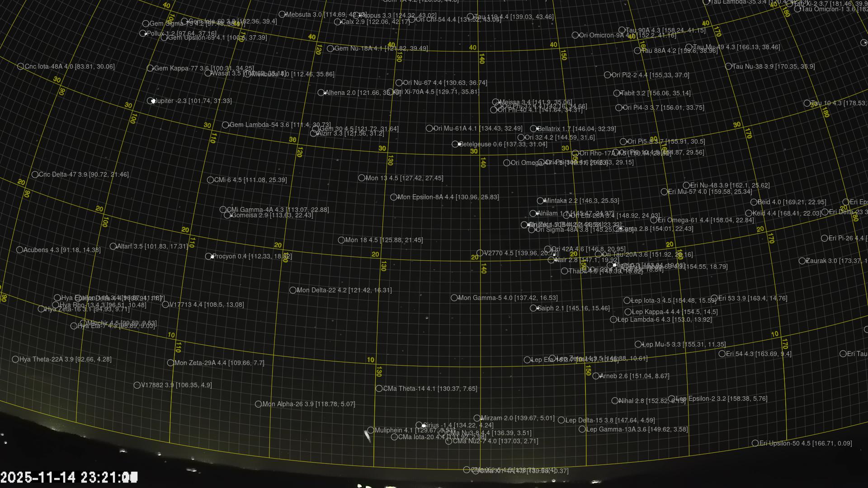Click the Jupiter planet marker circle

[151, 101]
